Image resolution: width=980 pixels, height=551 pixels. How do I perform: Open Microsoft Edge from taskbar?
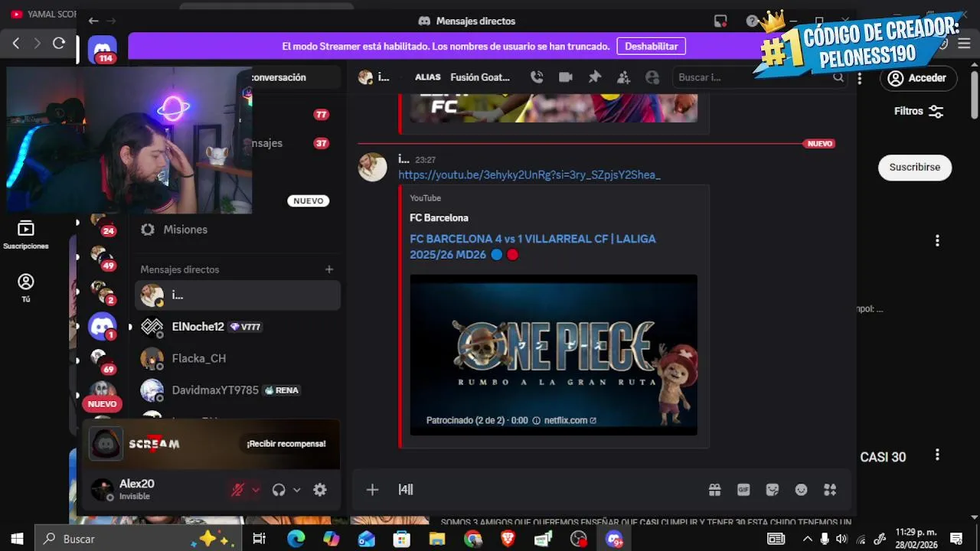pos(296,539)
